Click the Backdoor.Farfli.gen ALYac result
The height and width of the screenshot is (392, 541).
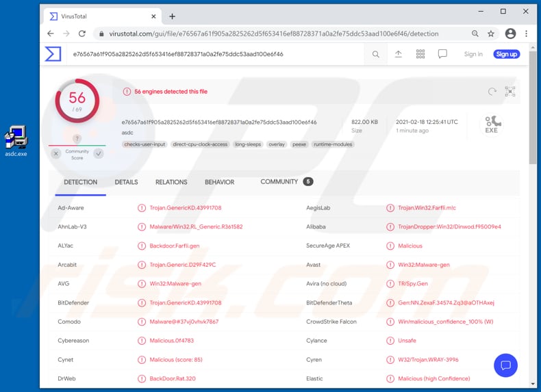174,246
